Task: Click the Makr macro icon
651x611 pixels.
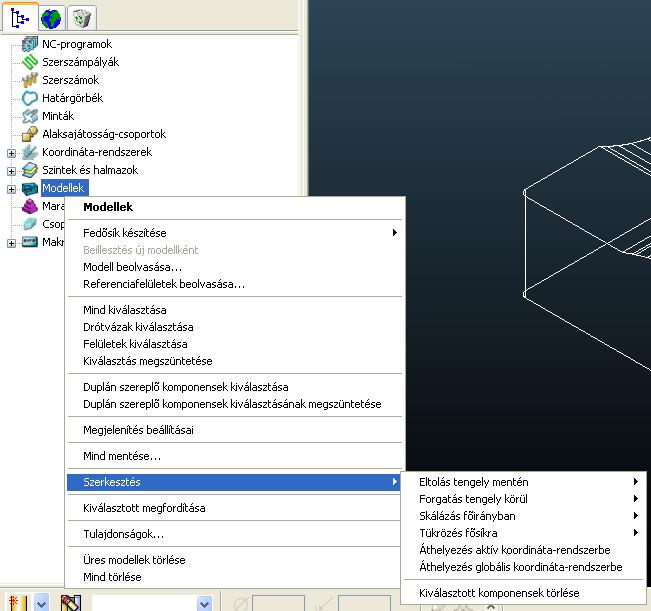Action: tap(29, 242)
